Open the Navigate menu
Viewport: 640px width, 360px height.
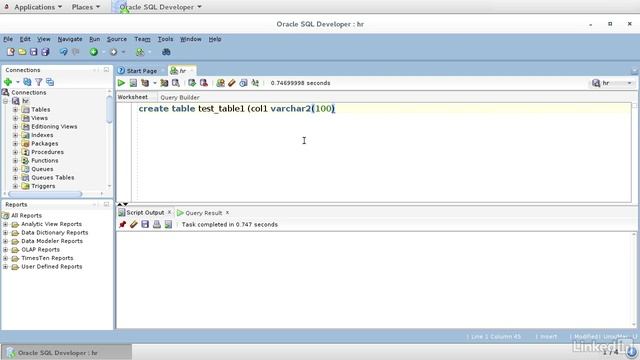point(70,39)
